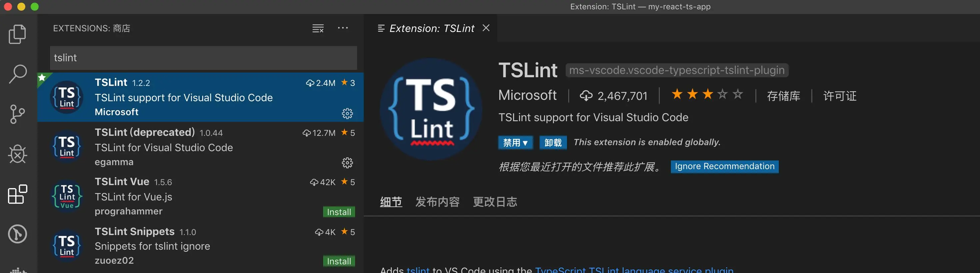Close the Extension: TSLint tab

click(486, 28)
